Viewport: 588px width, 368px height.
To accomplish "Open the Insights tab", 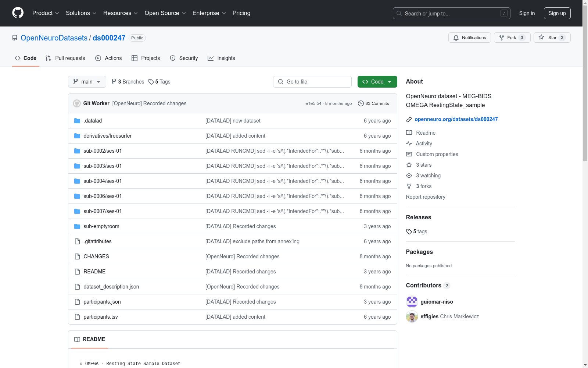I will pos(221,58).
